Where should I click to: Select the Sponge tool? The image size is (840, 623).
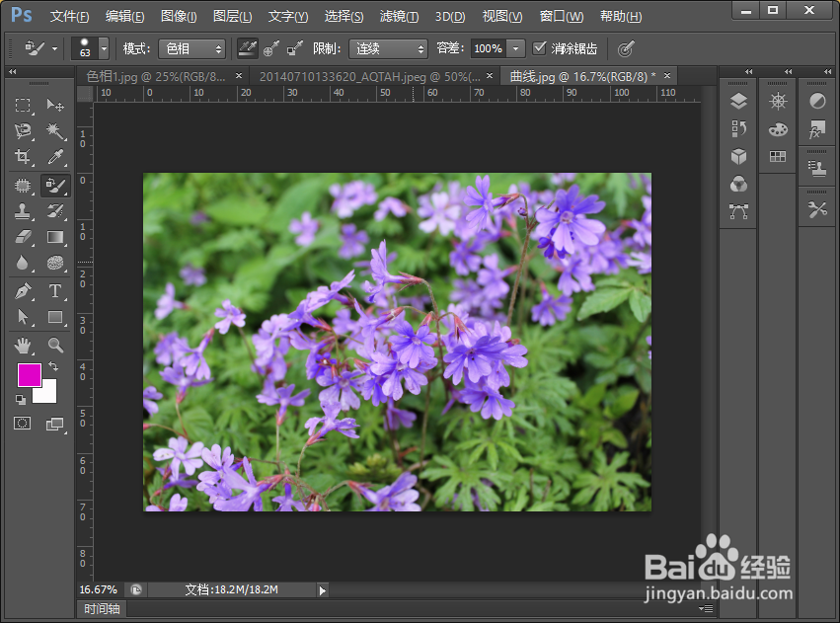coord(55,263)
